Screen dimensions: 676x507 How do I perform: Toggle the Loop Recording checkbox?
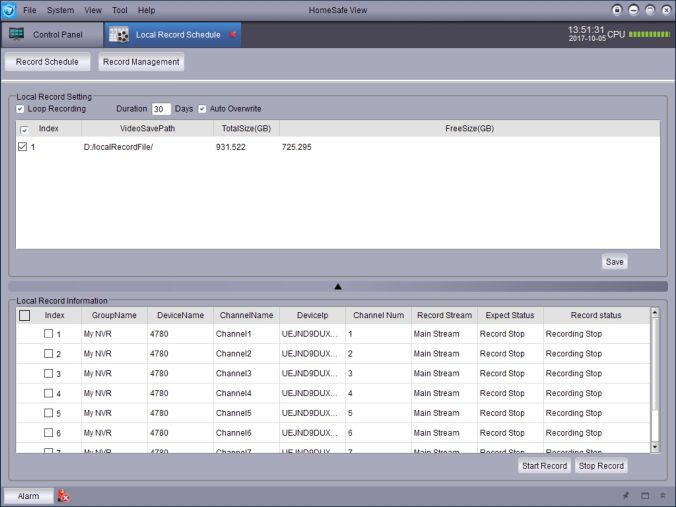coord(20,109)
